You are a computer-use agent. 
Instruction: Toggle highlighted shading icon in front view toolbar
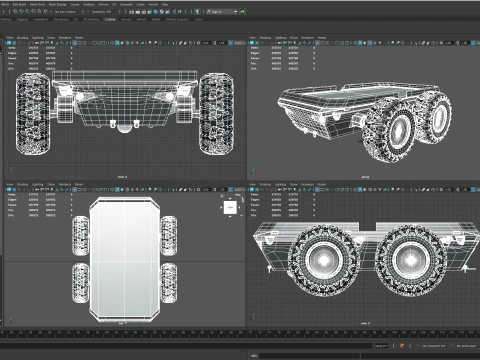coord(117,43)
